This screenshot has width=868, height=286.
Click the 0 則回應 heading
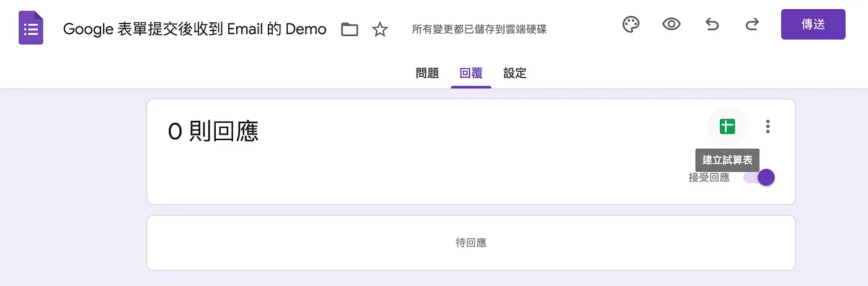pyautogui.click(x=213, y=132)
